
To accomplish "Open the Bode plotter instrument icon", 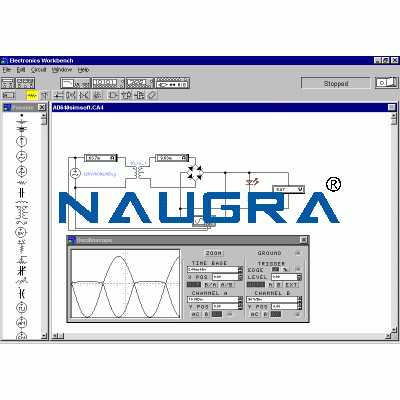I will point(75,83).
